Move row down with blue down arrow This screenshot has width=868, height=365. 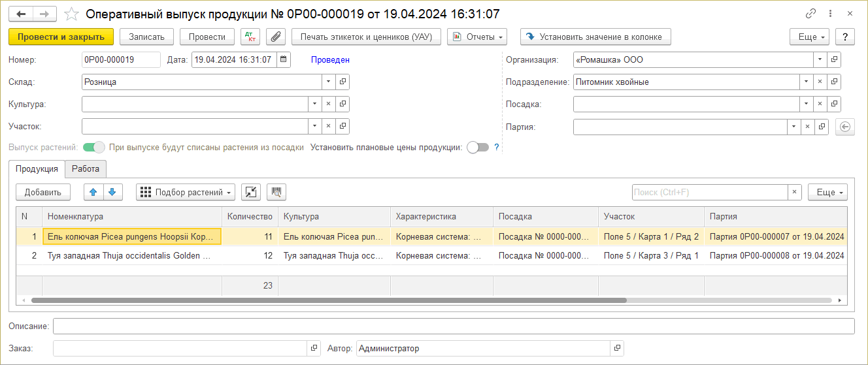pyautogui.click(x=112, y=192)
